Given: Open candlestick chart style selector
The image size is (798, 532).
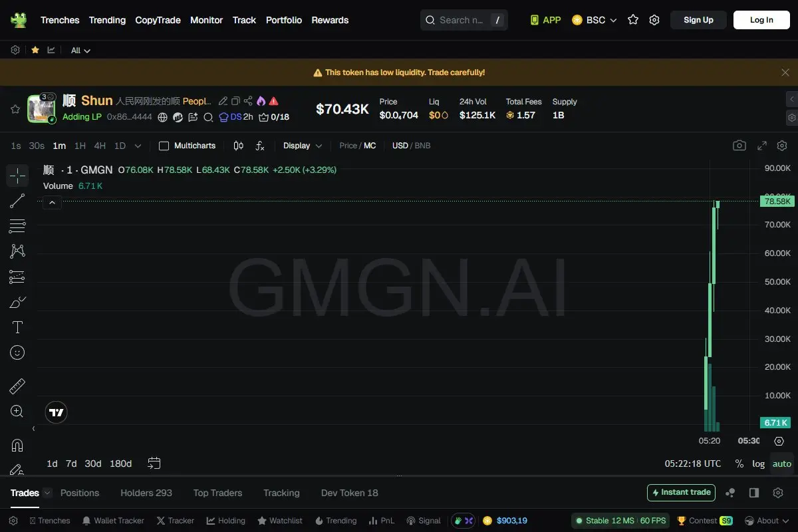Looking at the screenshot, I should 238,146.
